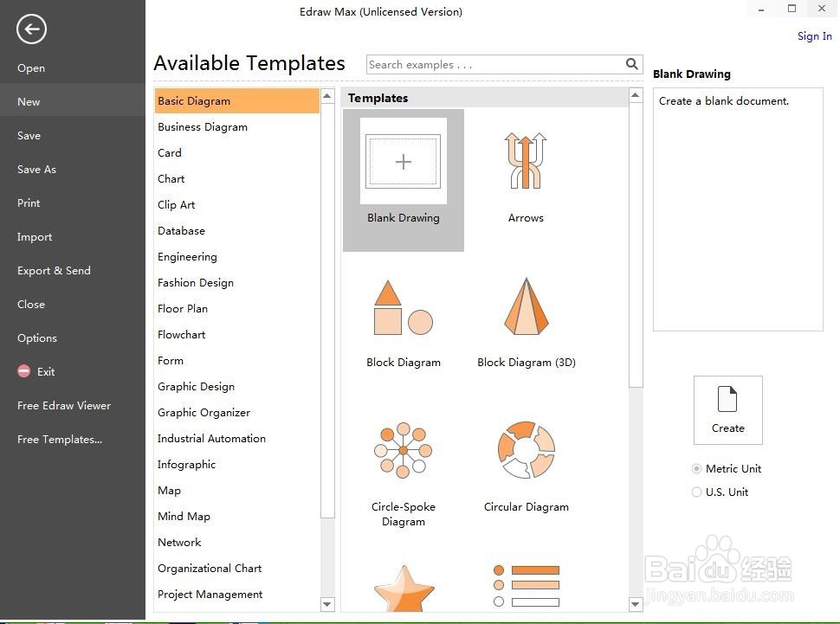The image size is (840, 624).
Task: Click Close in the sidebar menu
Action: (x=30, y=305)
